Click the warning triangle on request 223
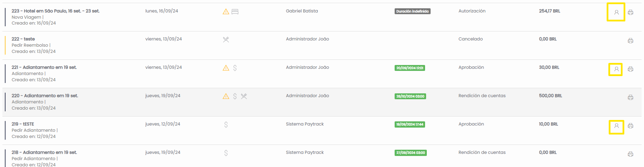 (x=226, y=11)
